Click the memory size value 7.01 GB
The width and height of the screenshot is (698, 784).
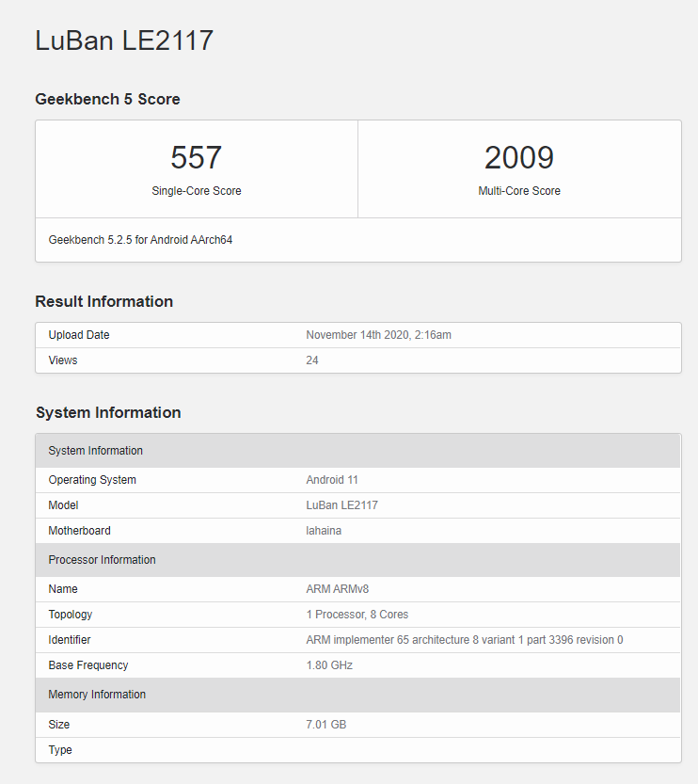point(326,725)
